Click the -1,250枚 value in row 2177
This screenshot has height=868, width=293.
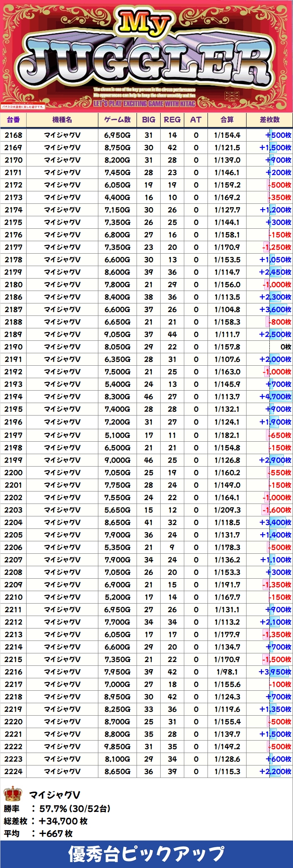coord(277,247)
